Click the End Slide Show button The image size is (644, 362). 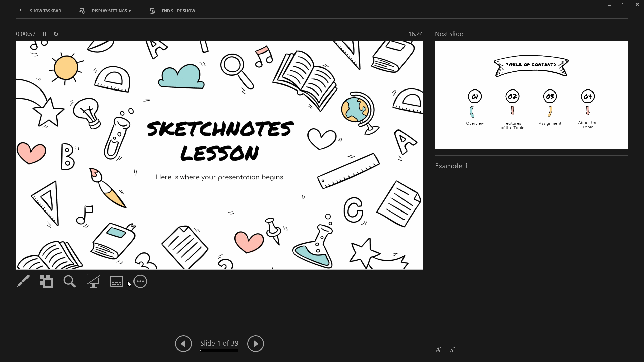point(173,11)
